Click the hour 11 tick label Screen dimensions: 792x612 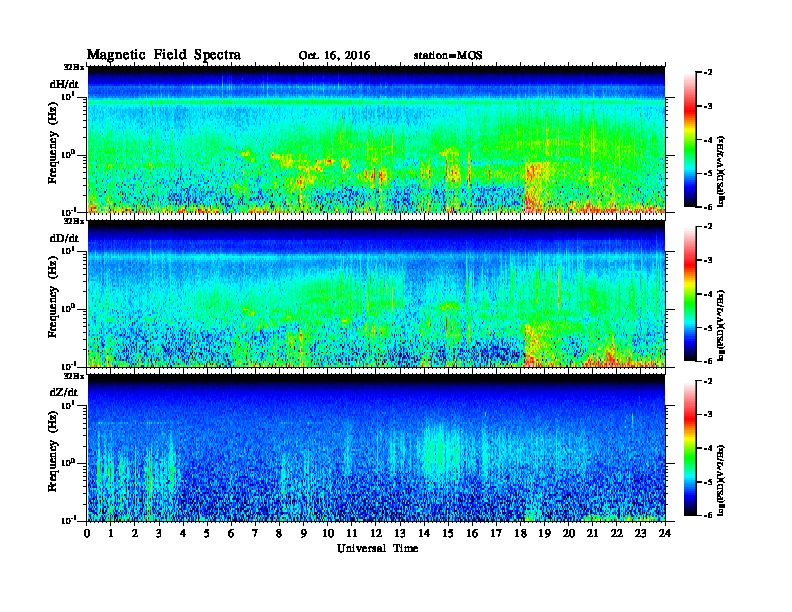click(x=352, y=533)
